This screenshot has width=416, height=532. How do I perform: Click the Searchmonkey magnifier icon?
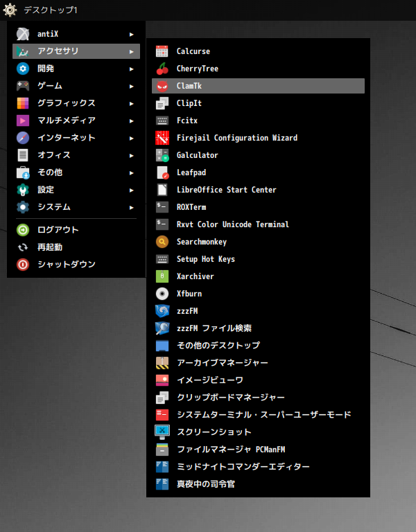click(162, 242)
